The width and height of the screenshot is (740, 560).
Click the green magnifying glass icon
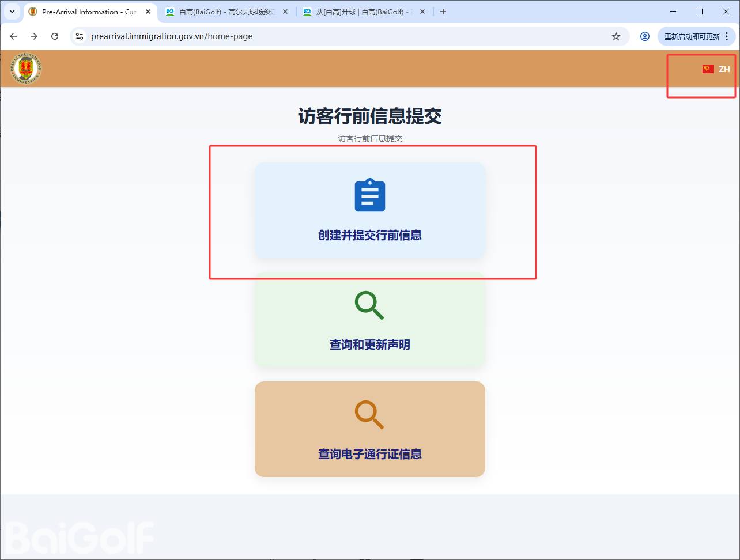[369, 305]
